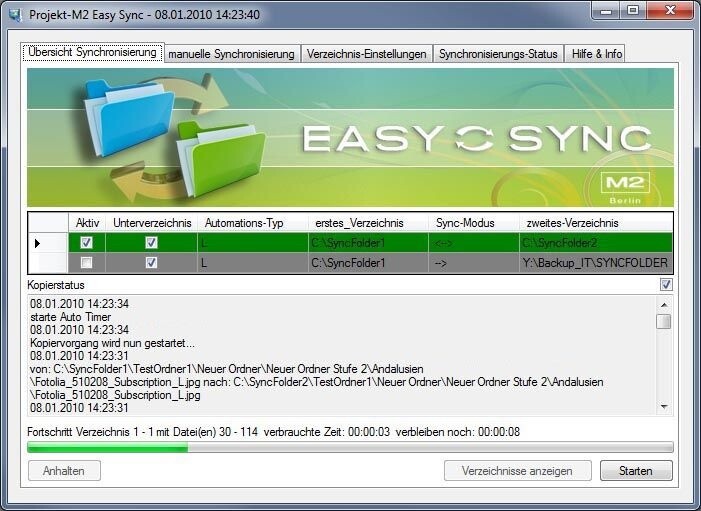Open the Verzeichnis-Einstellungen tab
Screen dimensions: 701x511
point(367,54)
